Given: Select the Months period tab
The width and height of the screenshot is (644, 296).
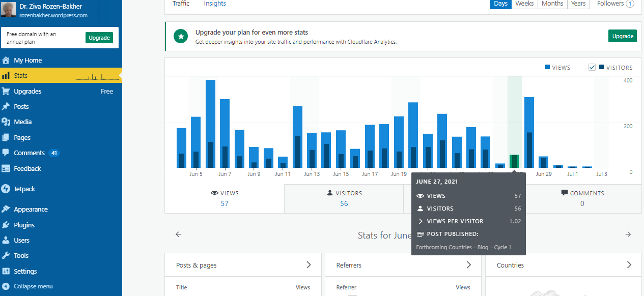Looking at the screenshot, I should coord(552,4).
